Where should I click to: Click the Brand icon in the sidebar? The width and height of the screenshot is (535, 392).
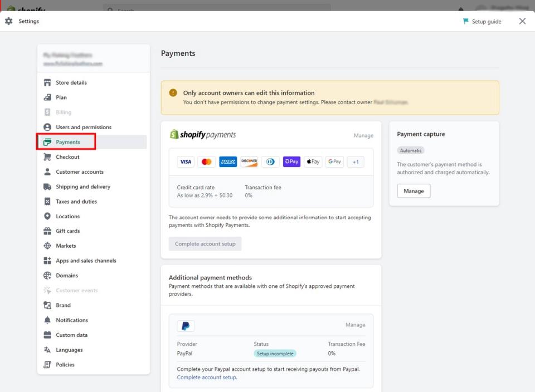pyautogui.click(x=47, y=305)
